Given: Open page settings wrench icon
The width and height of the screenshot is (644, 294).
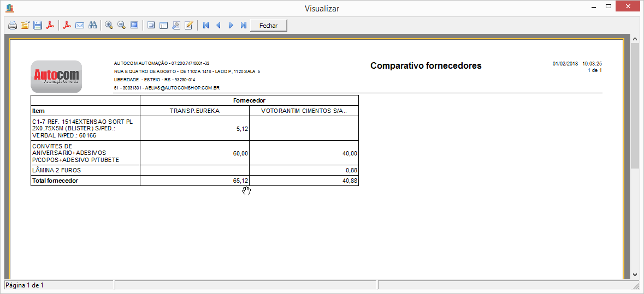Looking at the screenshot, I should click(x=176, y=26).
